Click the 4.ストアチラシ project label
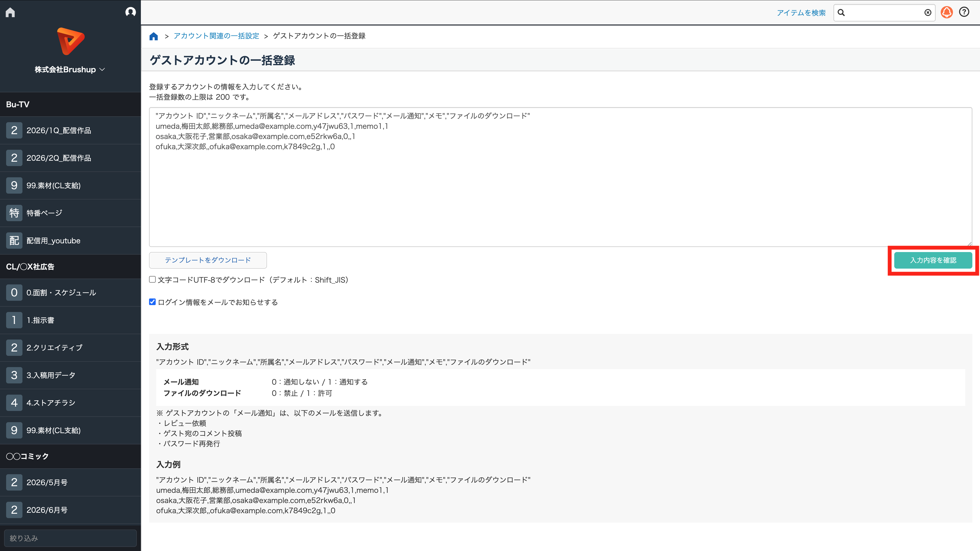 tap(51, 403)
